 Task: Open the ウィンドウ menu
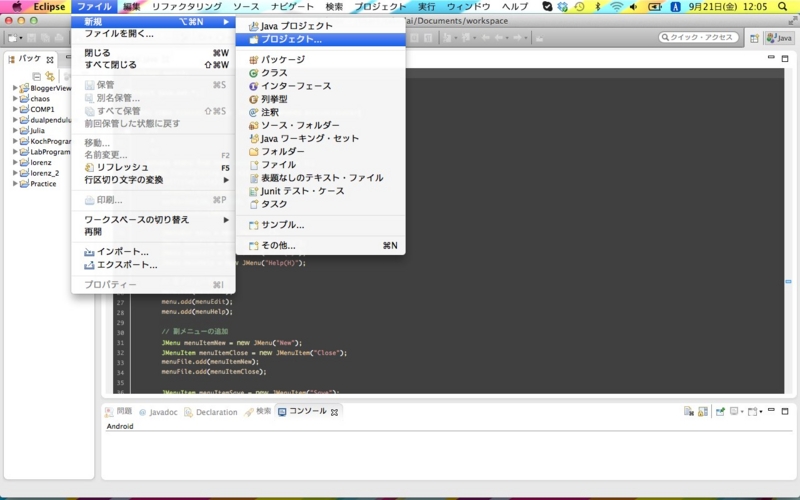(x=468, y=7)
